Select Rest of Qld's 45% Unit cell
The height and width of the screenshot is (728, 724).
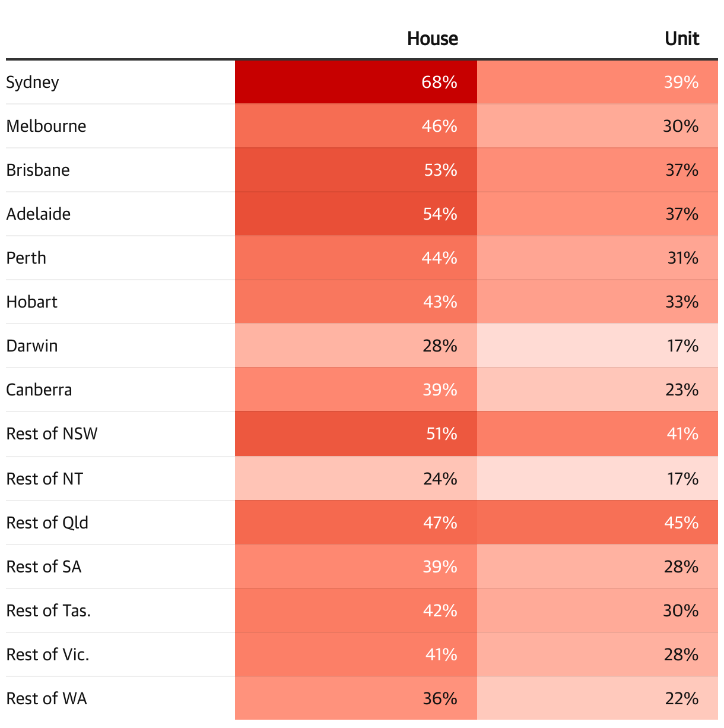(x=597, y=523)
